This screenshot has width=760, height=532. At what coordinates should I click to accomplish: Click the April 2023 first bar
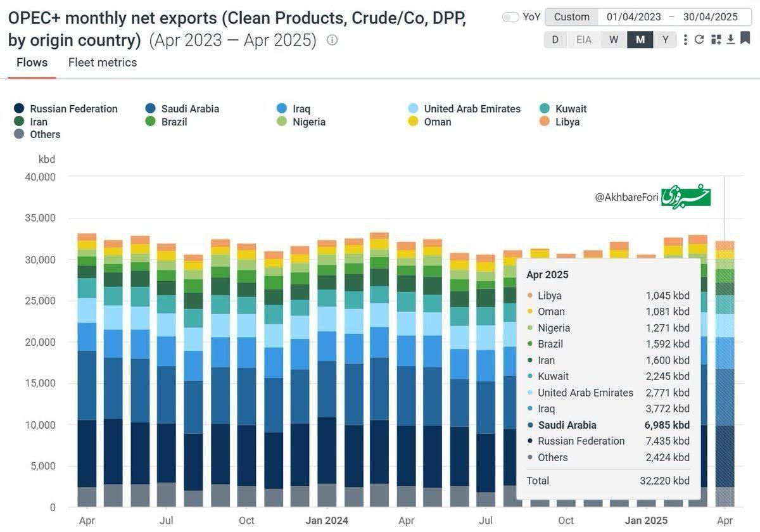coord(87,370)
